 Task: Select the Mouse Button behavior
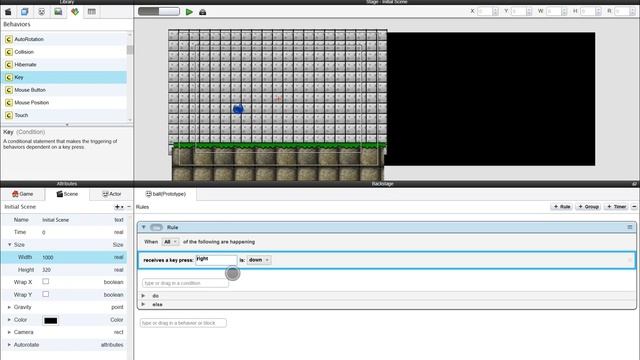pyautogui.click(x=64, y=90)
